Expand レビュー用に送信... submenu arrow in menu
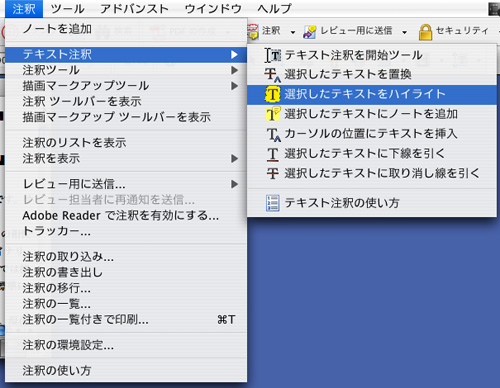Screen dimensions: 500x388 [x=234, y=184]
